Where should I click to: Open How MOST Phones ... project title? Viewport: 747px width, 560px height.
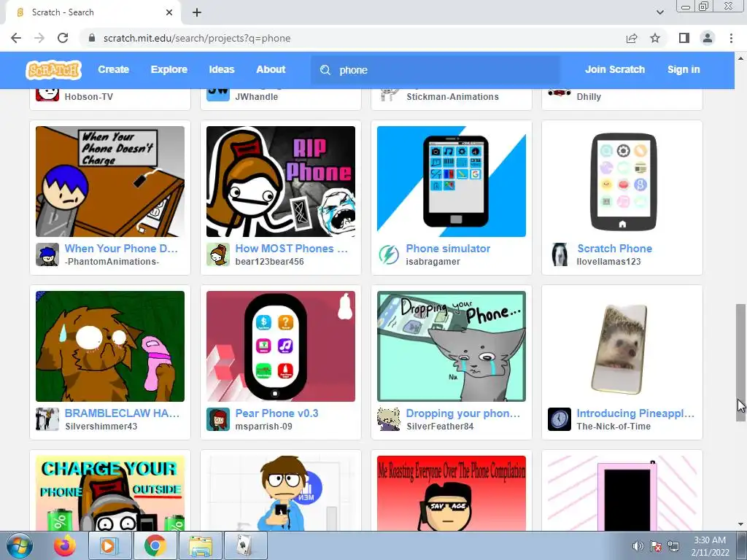coord(292,249)
